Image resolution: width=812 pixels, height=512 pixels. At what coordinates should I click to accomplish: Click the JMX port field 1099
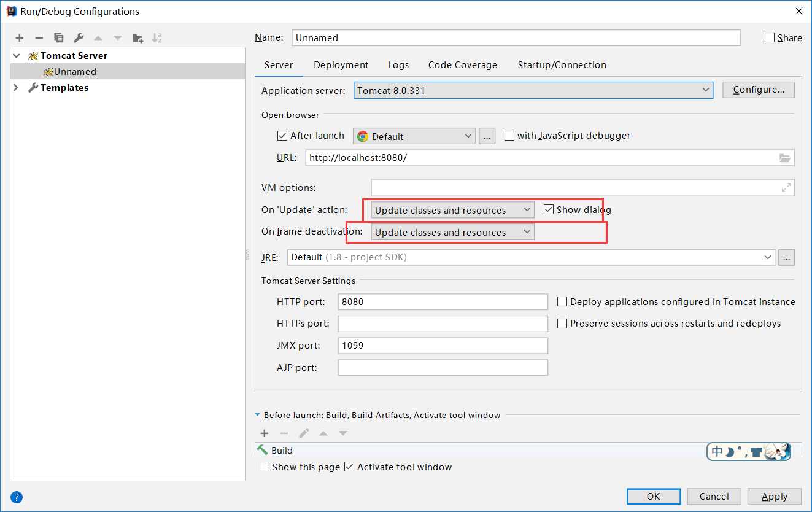(x=443, y=346)
